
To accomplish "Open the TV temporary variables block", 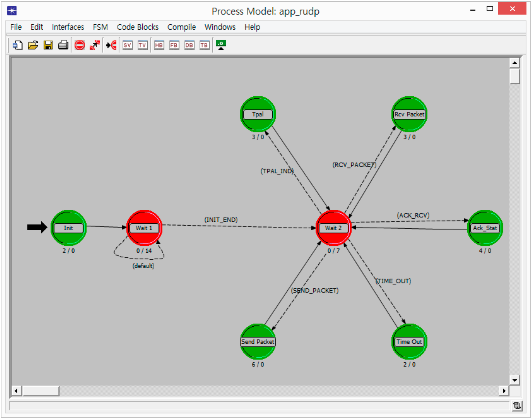I will (x=143, y=45).
